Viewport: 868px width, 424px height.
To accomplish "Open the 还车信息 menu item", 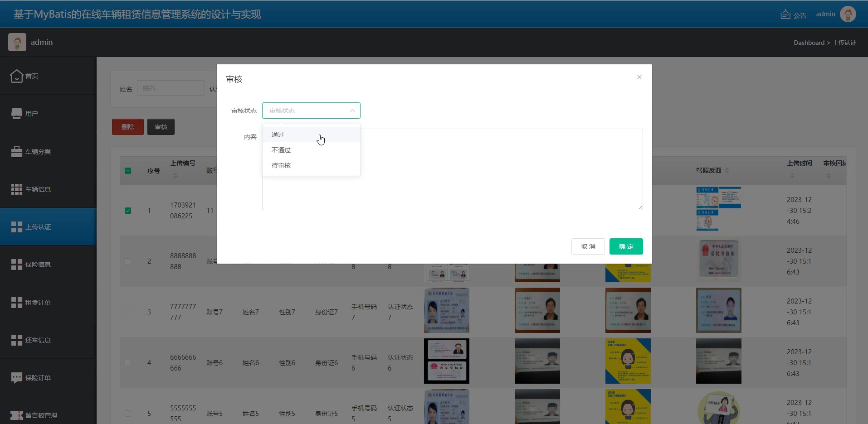I will pos(38,340).
